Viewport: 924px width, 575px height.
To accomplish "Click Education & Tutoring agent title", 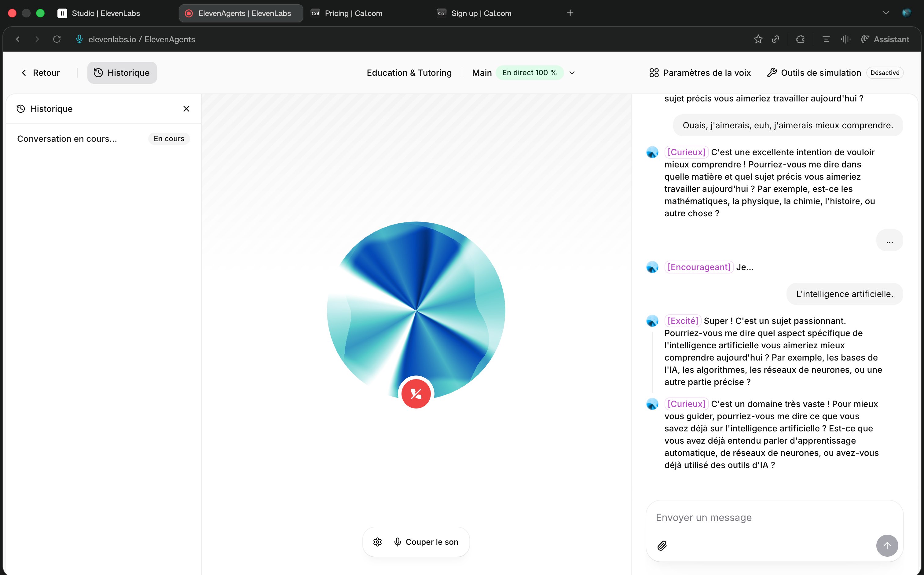I will pos(409,73).
